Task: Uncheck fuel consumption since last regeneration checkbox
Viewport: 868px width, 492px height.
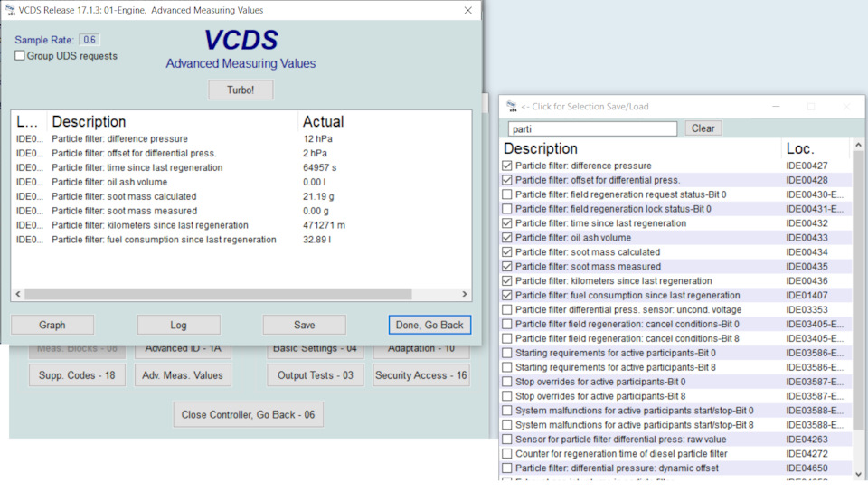Action: pos(507,295)
